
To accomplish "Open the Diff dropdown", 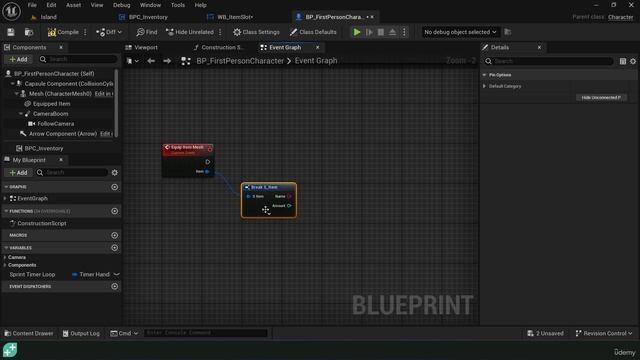I will 109,32.
